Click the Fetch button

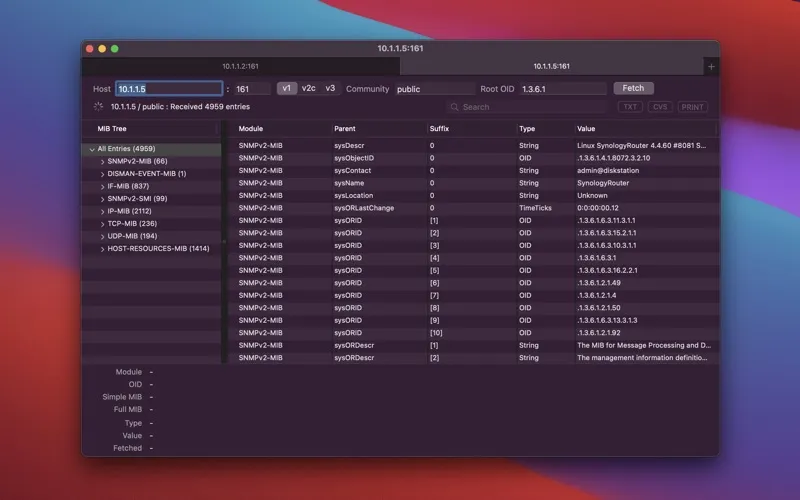(x=633, y=88)
